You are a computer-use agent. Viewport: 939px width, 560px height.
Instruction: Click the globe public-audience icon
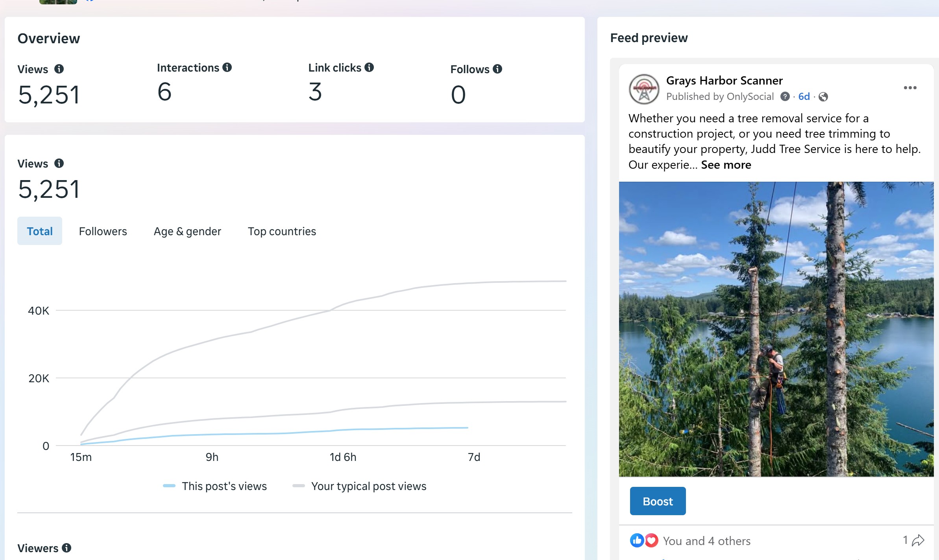[823, 97]
